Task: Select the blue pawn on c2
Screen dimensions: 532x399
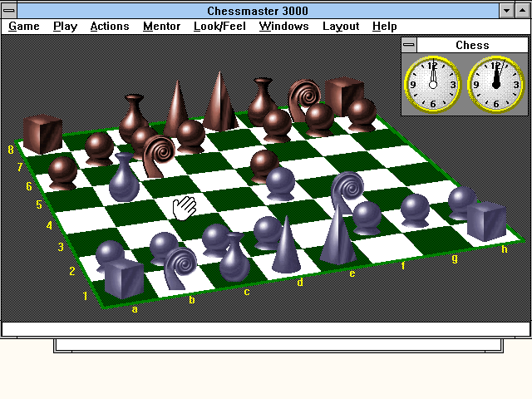Action: pyautogui.click(x=216, y=239)
